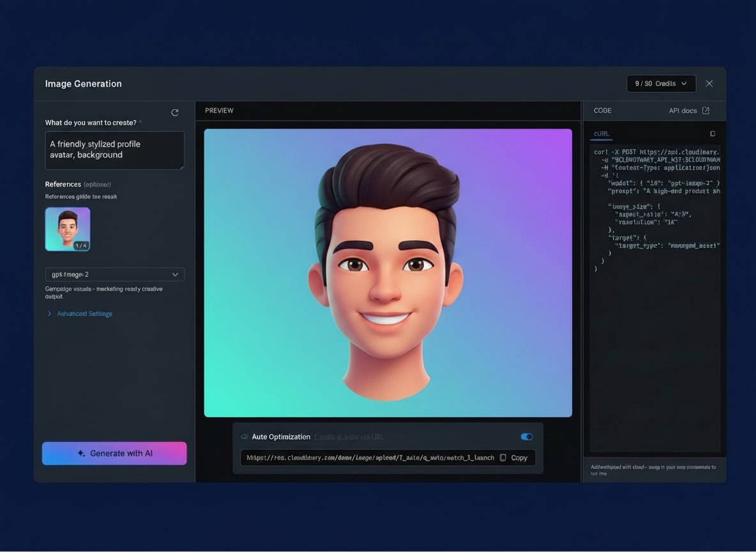Copy the cURL code snippet icon

pos(713,134)
